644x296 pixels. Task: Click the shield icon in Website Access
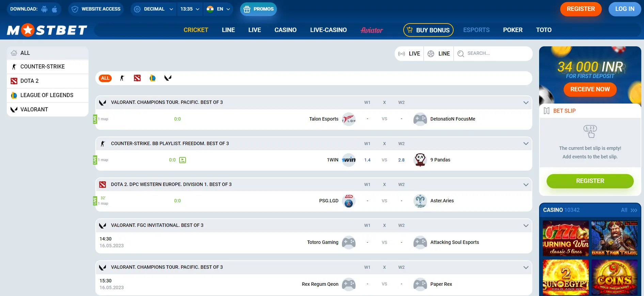tap(75, 9)
